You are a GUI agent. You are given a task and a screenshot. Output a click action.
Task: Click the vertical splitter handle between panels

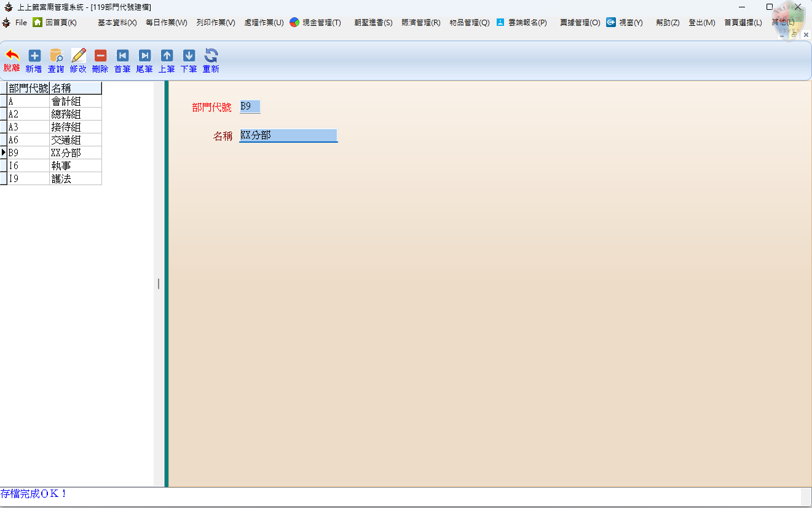pyautogui.click(x=159, y=284)
